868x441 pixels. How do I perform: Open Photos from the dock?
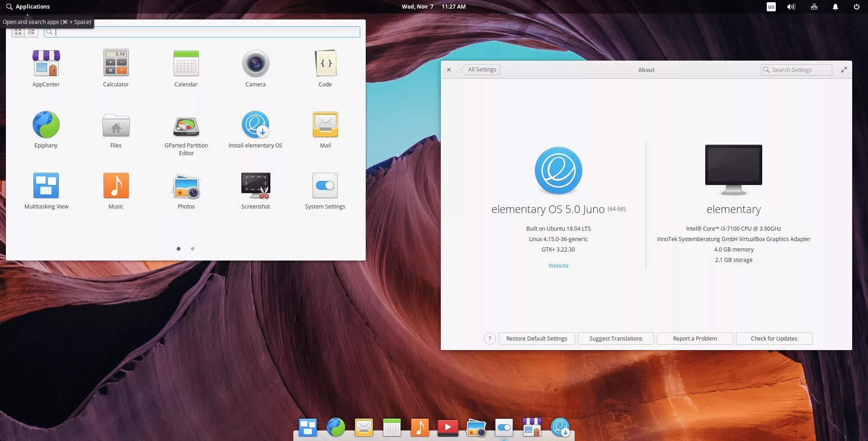pos(476,427)
